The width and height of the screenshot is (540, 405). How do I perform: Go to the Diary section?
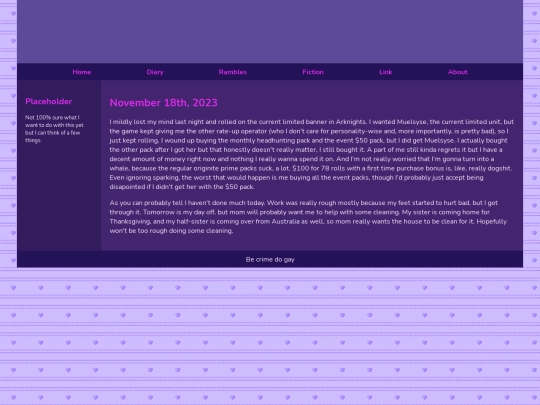point(155,72)
